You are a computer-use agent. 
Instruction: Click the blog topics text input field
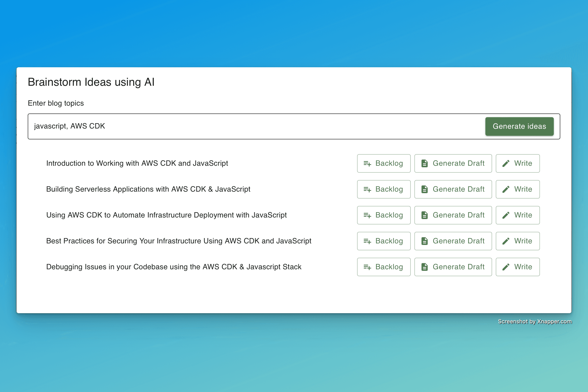click(250, 126)
